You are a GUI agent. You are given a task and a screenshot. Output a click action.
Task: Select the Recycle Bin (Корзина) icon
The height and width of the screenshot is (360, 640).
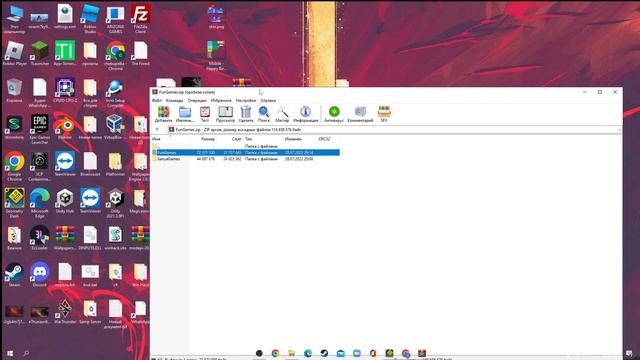(x=14, y=91)
